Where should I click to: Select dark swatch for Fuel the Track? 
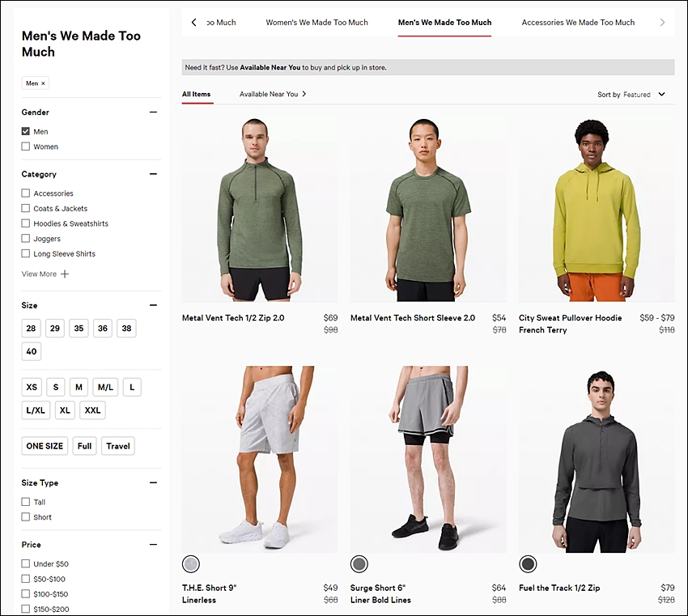tap(528, 563)
